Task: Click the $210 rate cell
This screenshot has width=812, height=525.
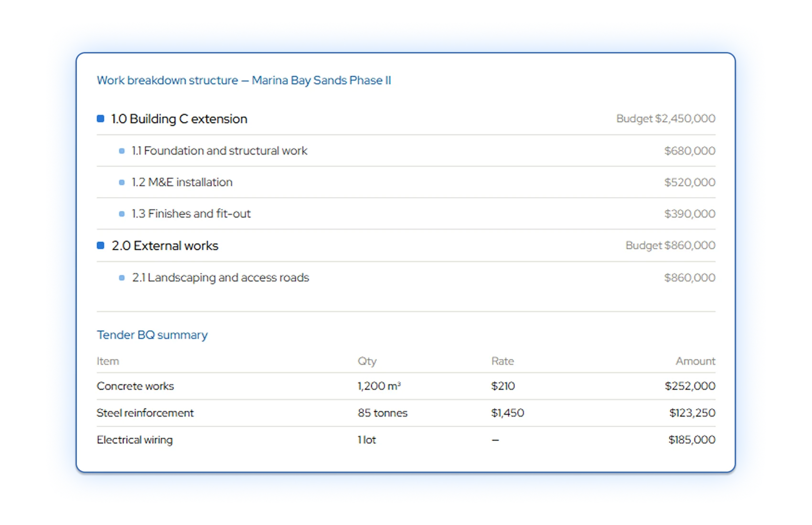Action: point(503,386)
